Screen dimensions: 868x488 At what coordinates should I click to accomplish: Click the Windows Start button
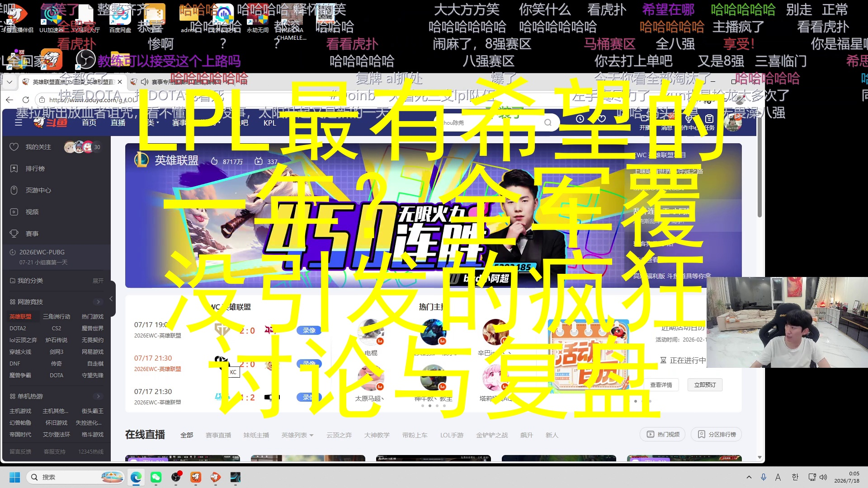coord(14,477)
